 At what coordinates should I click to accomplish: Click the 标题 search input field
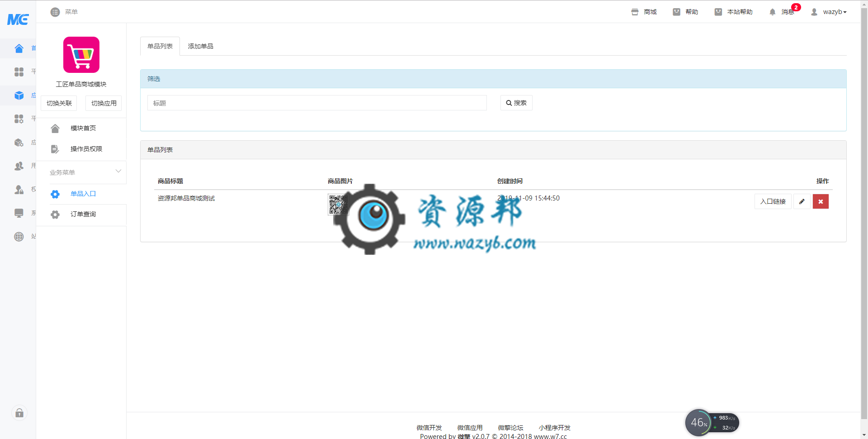pyautogui.click(x=317, y=103)
